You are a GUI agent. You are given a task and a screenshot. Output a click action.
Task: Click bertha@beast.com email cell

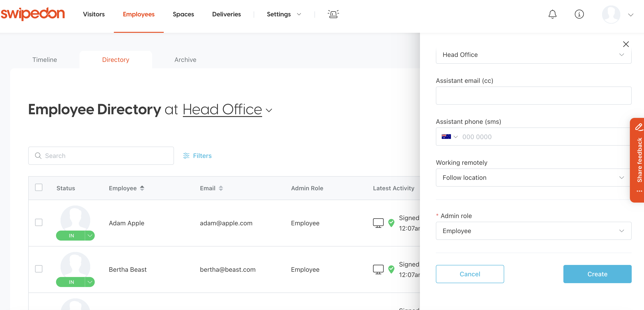[227, 269]
